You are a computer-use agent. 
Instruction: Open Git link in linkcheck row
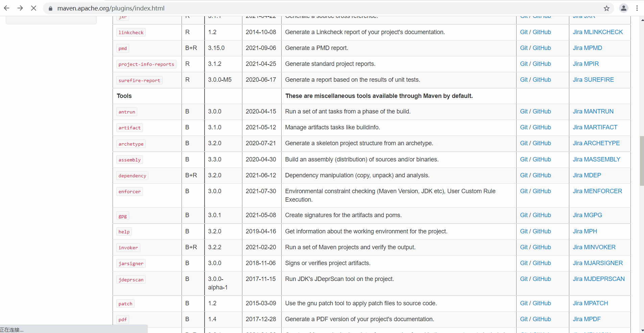pyautogui.click(x=524, y=32)
